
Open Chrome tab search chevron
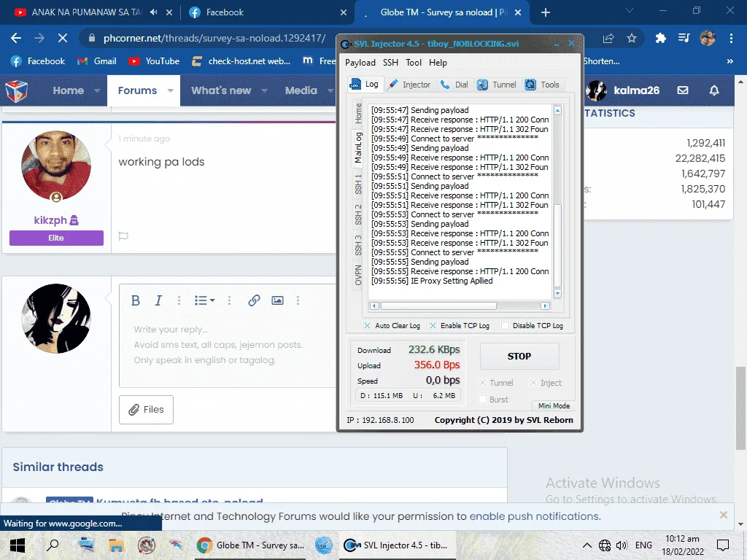[x=630, y=10]
